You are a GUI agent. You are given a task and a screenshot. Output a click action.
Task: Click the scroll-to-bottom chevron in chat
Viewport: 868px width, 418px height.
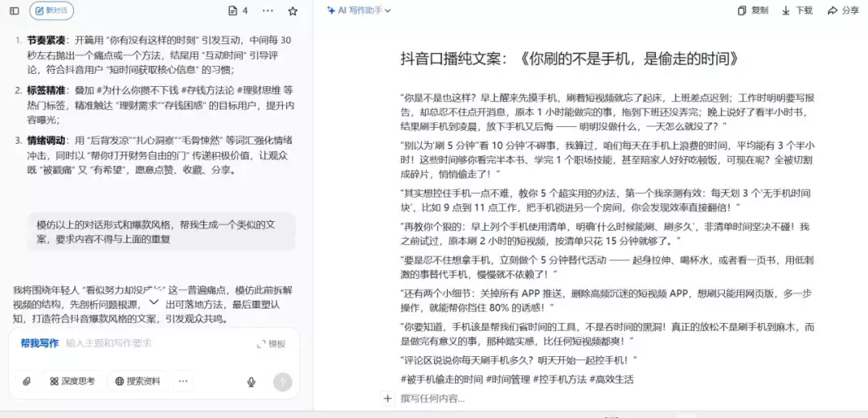154,301
